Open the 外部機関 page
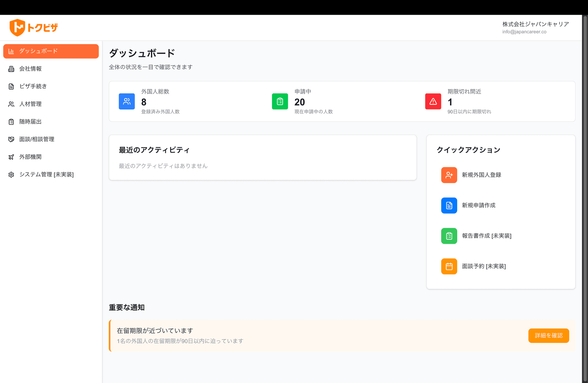 coord(31,157)
